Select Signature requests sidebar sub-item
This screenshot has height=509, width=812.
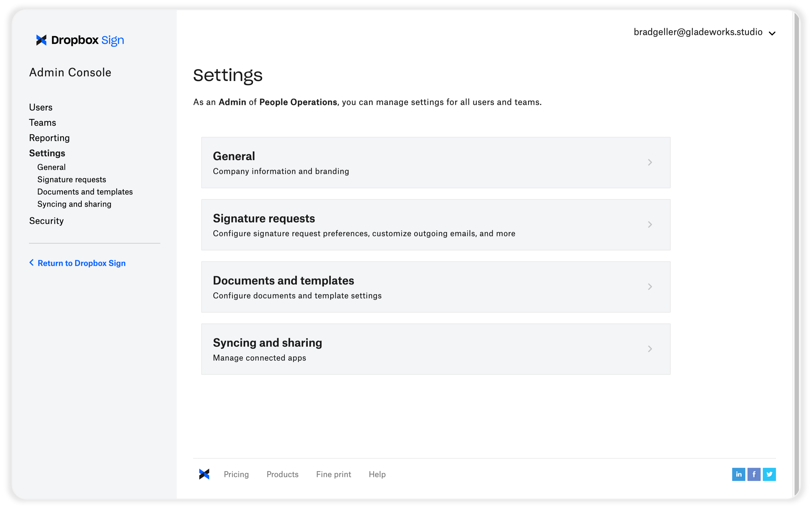pos(71,179)
